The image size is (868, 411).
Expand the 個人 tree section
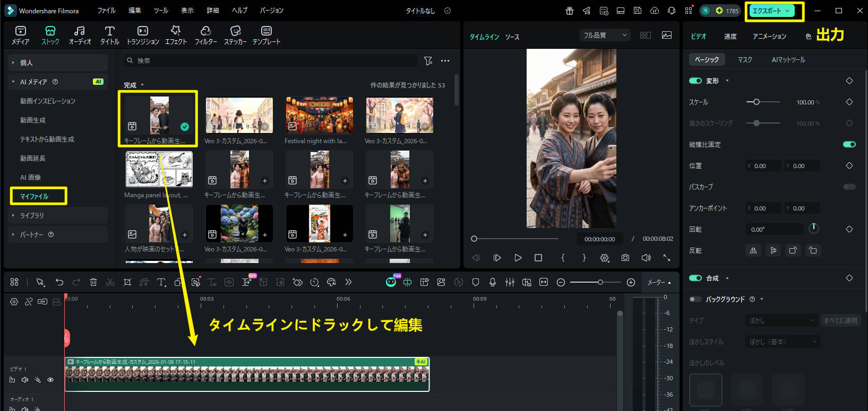[x=13, y=63]
